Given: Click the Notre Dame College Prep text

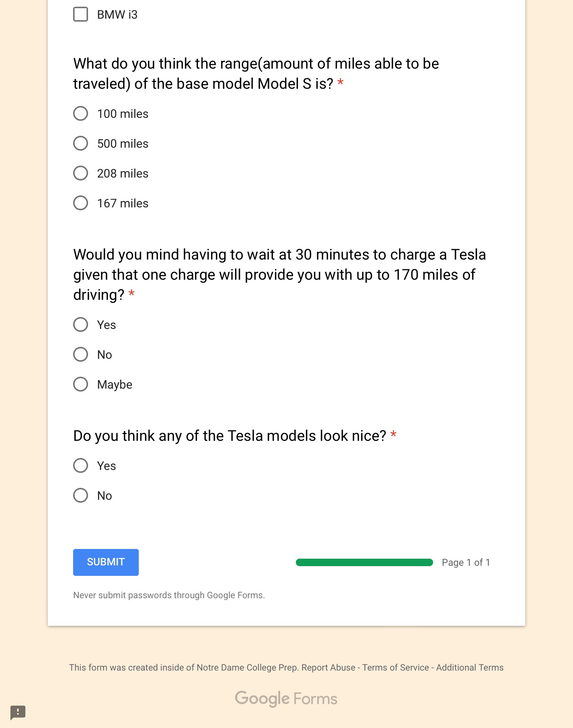Looking at the screenshot, I should pos(247,667).
